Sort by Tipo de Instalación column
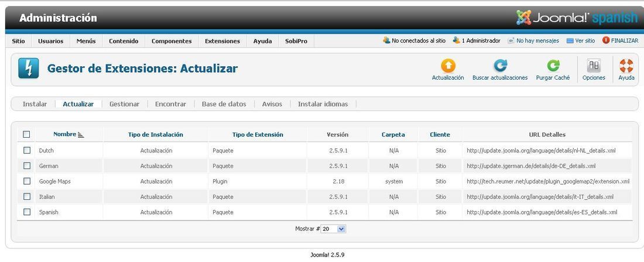The width and height of the screenshot is (644, 262). coord(156,134)
